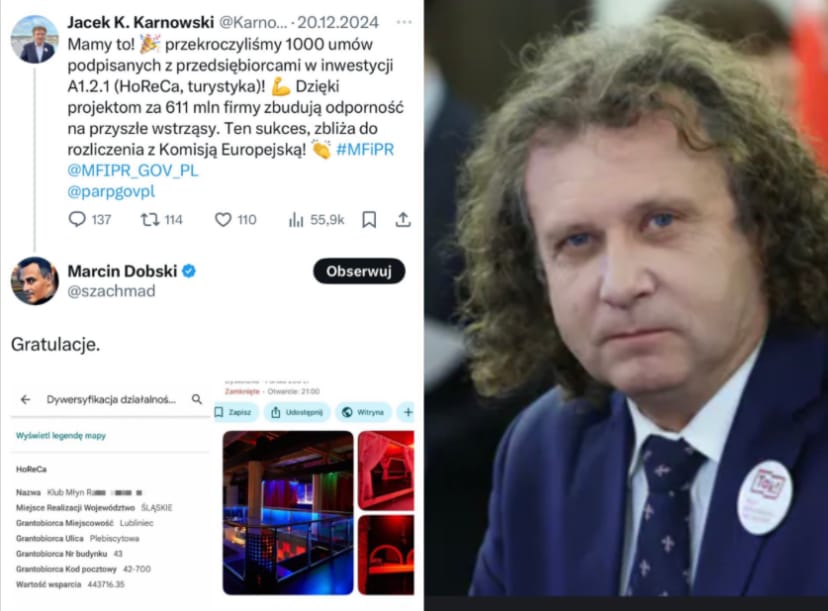Click the Zapisz save button
The height and width of the screenshot is (611, 828).
click(x=236, y=412)
